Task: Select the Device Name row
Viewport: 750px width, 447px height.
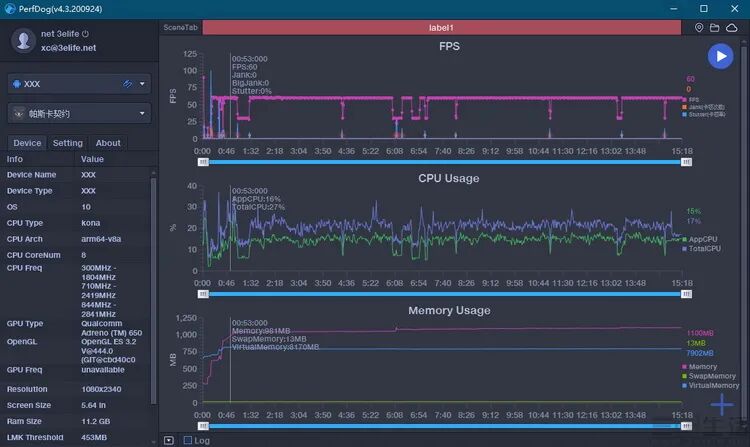Action: point(77,175)
